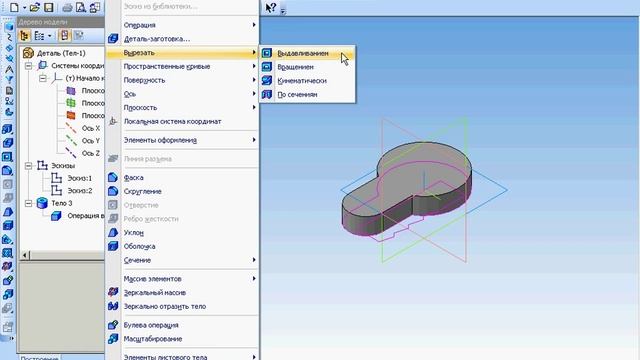Select Scaling tool in left toolbar
Image resolution: width=640 pixels, height=360 pixels.
(x=8, y=294)
